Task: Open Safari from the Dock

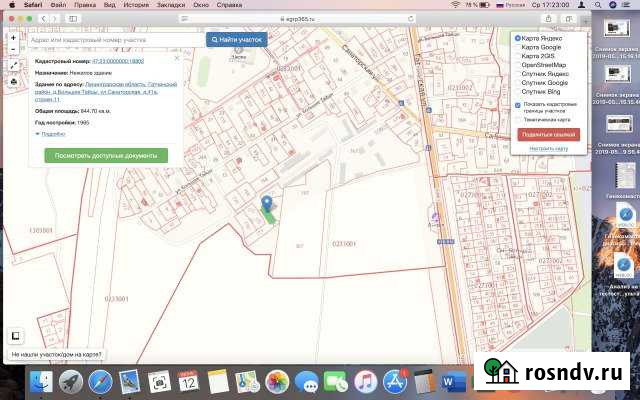Action: 100,381
